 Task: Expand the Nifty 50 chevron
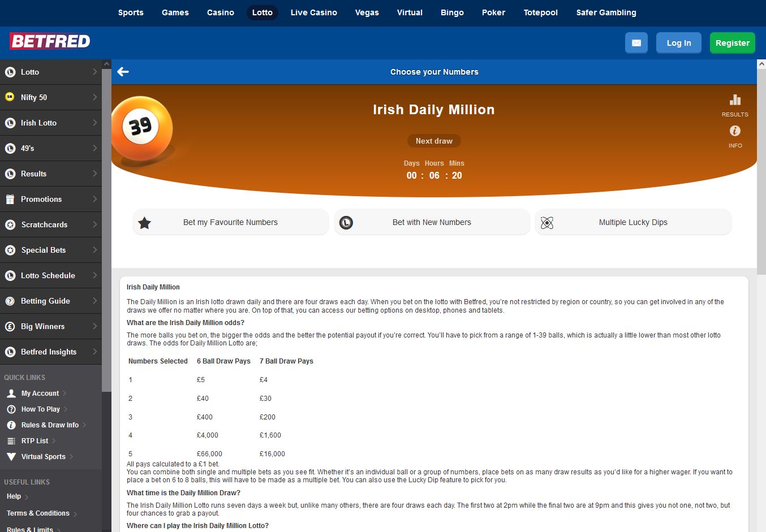tap(94, 97)
